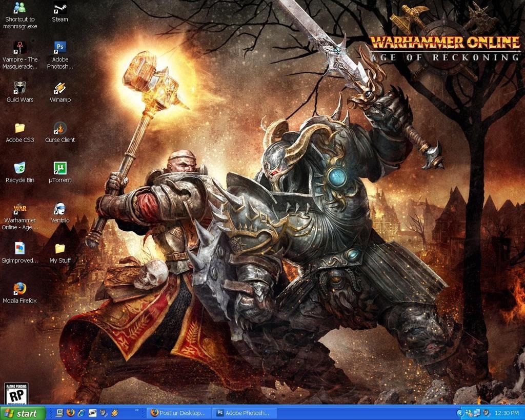Image resolution: width=525 pixels, height=420 pixels.
Task: Switch to Adobe Photoshop taskbar button
Action: pyautogui.click(x=244, y=413)
